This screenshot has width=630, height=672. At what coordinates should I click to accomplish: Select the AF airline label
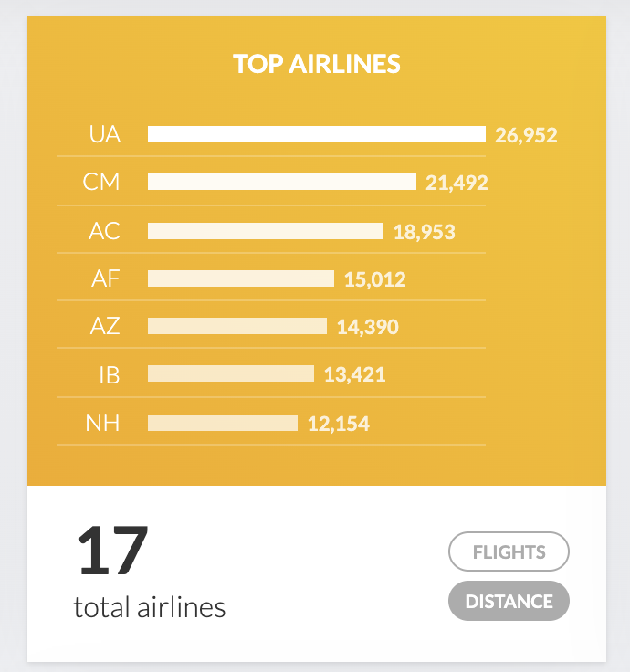coord(106,278)
